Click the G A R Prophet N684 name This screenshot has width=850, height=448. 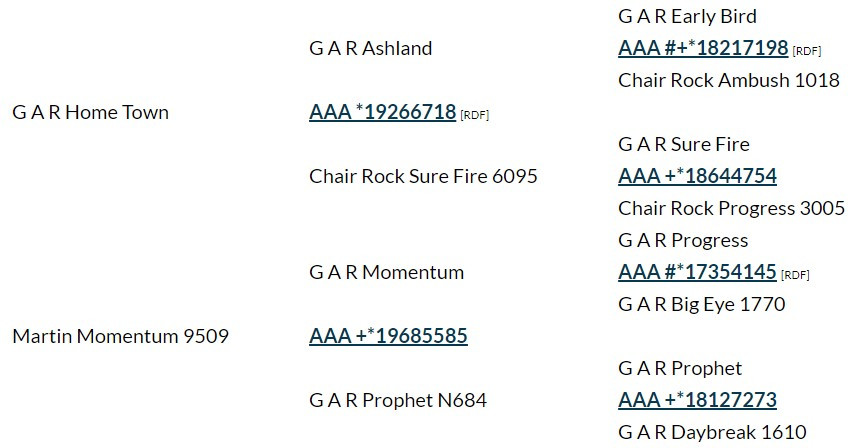[x=397, y=400]
